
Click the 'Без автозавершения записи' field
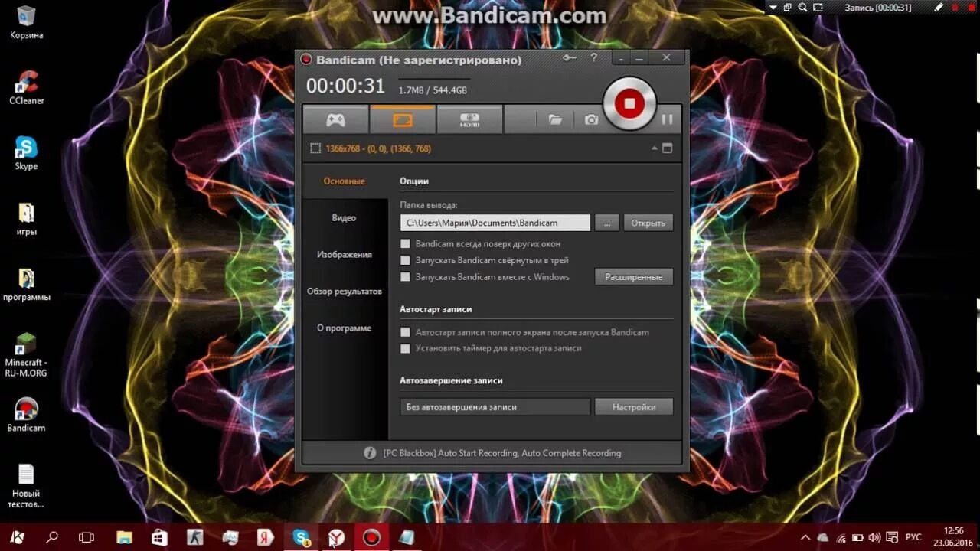[495, 407]
